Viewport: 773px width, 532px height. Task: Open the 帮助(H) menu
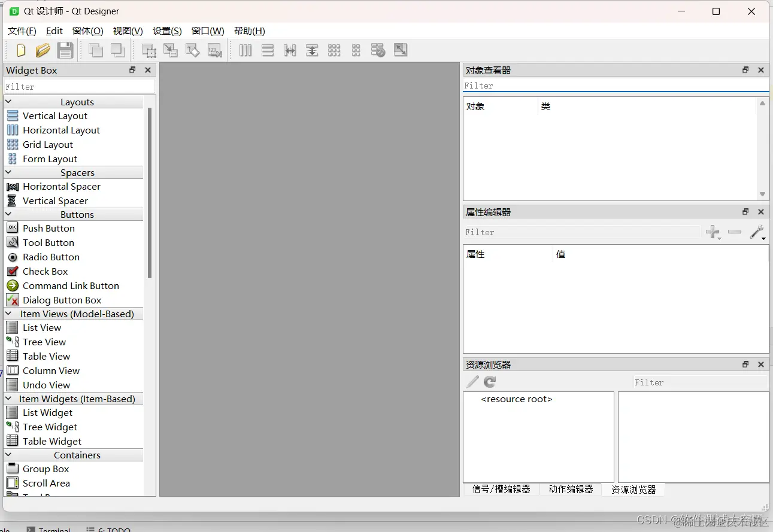pos(250,31)
